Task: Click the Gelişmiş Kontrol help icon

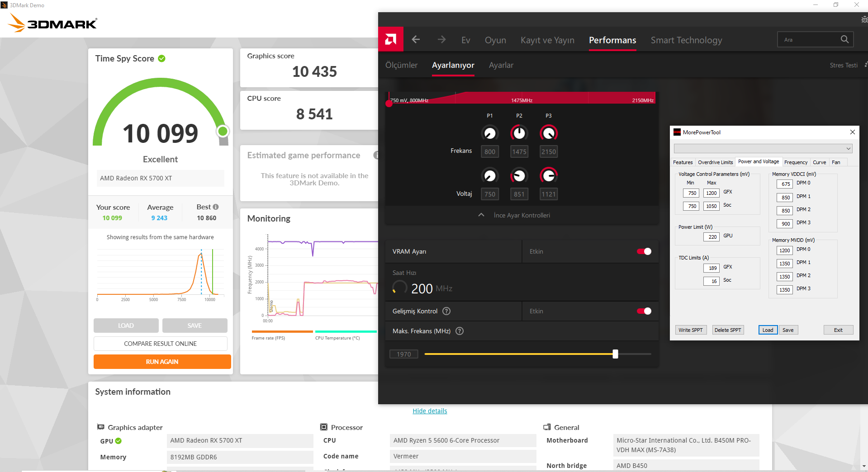Action: (x=446, y=311)
